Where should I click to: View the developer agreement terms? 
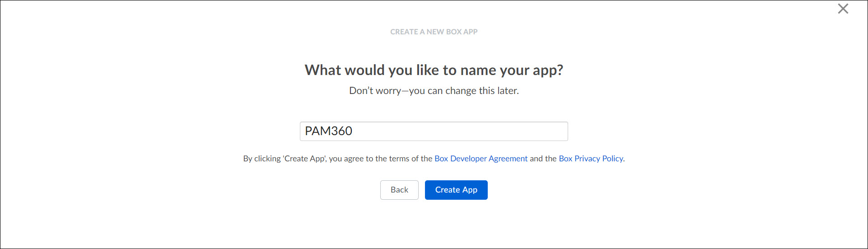[481, 159]
